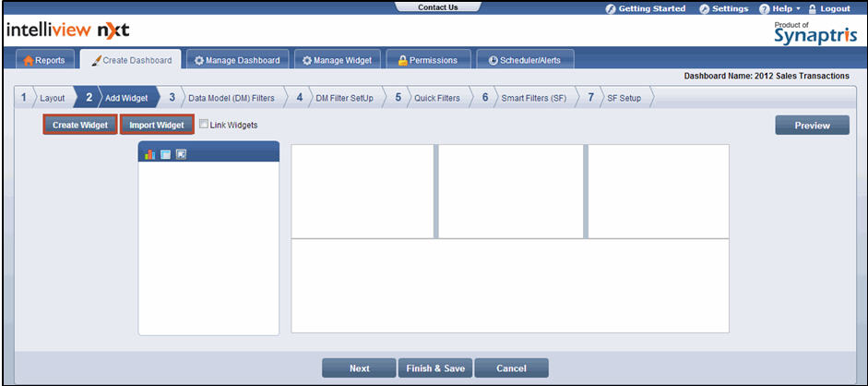This screenshot has width=868, height=386.
Task: Proceed with the Next button
Action: pyautogui.click(x=359, y=368)
